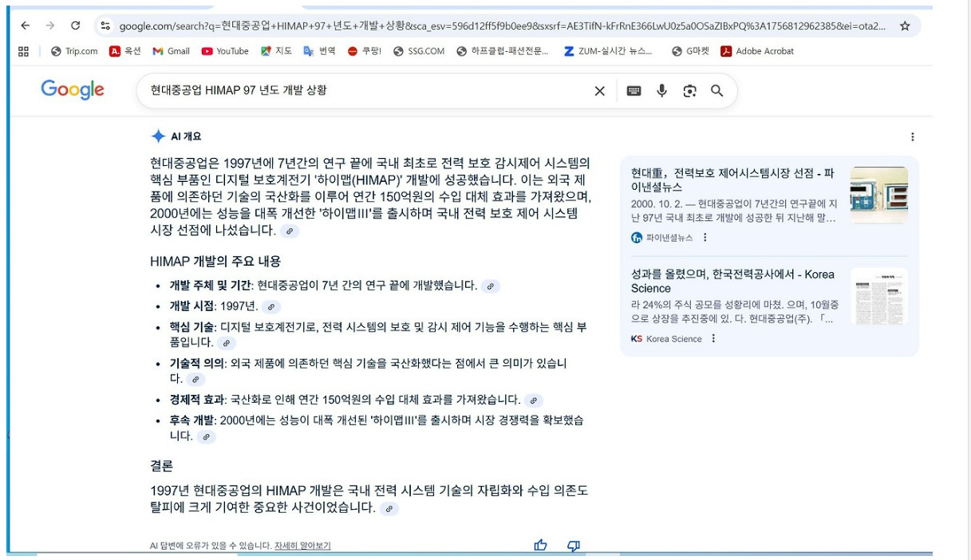Go forward with the browser forward arrow
Screen dimensions: 971x560
(x=50, y=26)
